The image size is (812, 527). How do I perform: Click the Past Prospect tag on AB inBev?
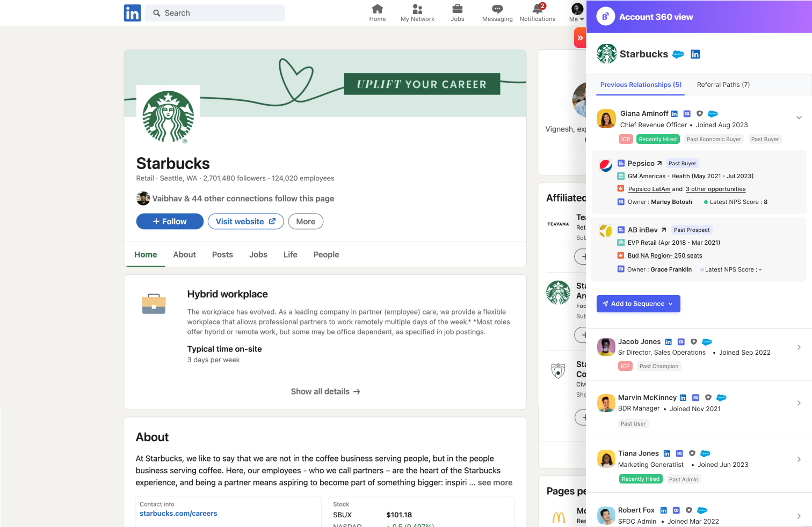point(692,230)
